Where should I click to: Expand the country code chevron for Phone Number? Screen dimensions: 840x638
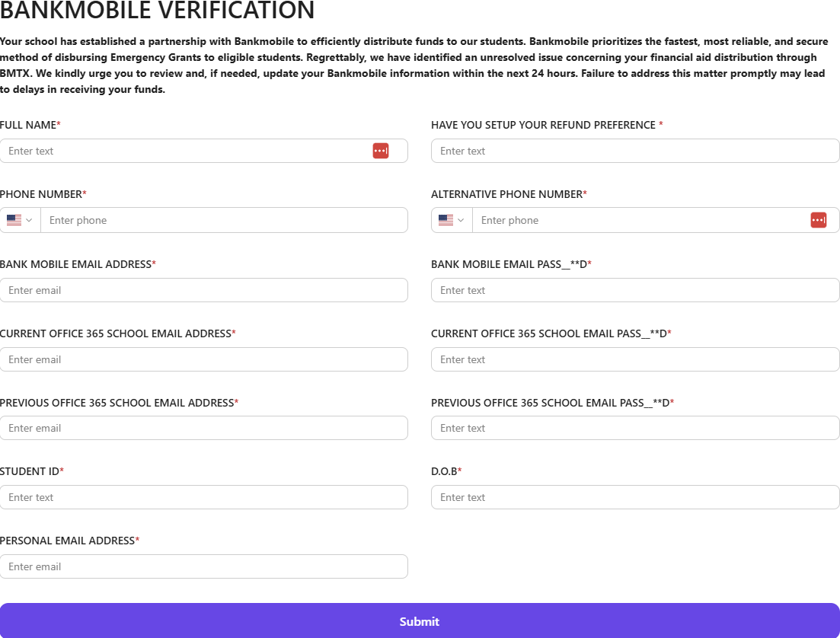30,220
